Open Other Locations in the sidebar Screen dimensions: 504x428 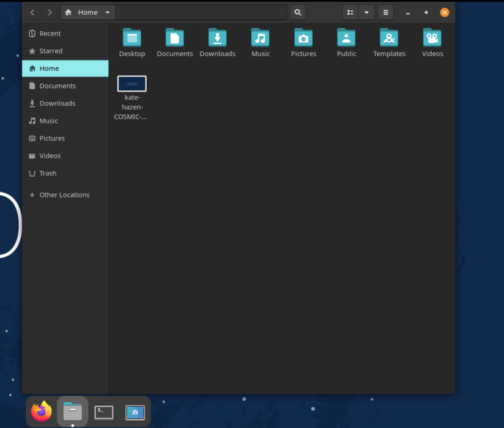(x=65, y=194)
